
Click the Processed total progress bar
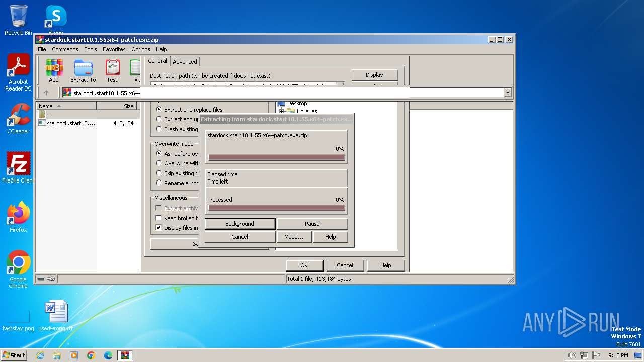277,208
